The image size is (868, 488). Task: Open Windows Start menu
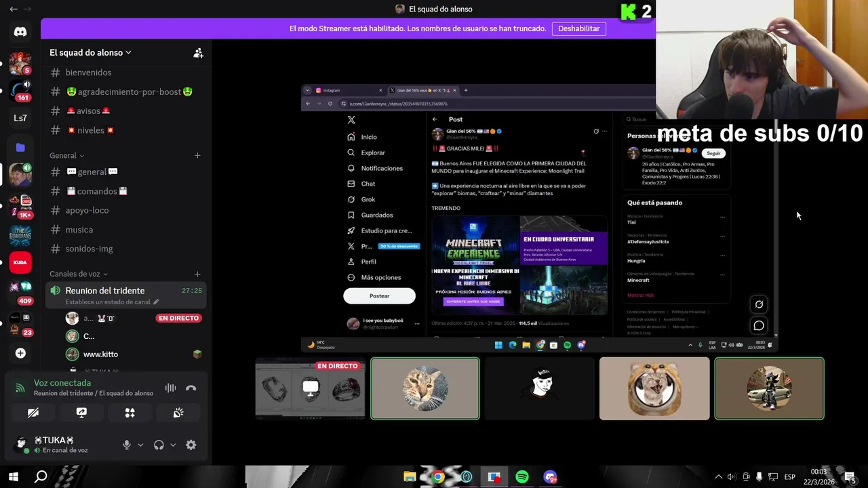pos(13,476)
